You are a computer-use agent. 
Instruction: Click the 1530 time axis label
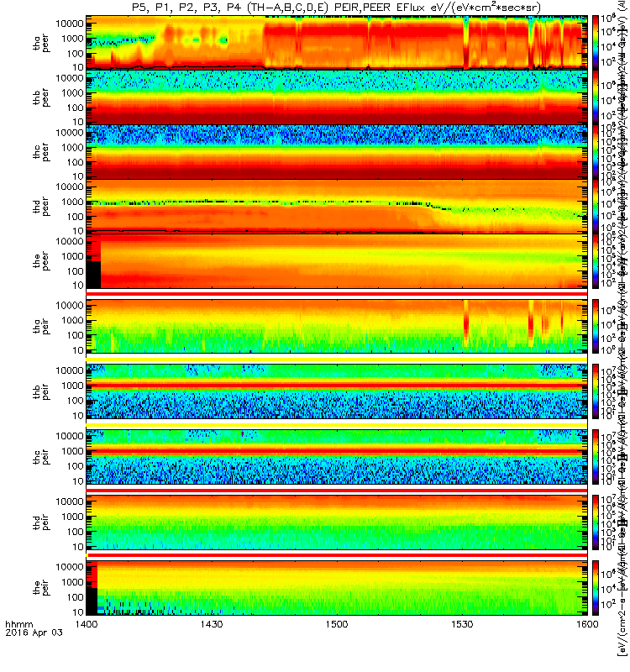(462, 624)
